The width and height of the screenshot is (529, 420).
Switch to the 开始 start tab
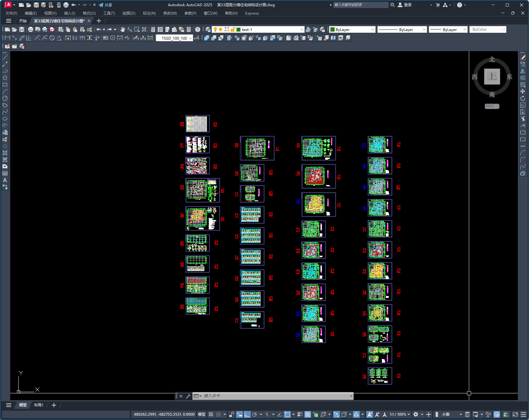[23, 21]
